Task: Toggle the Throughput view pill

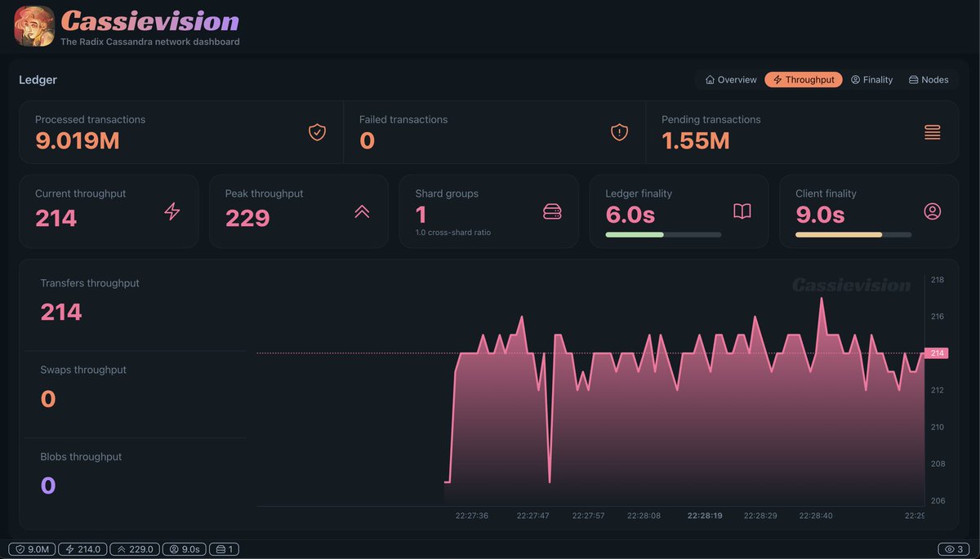Action: click(x=803, y=79)
